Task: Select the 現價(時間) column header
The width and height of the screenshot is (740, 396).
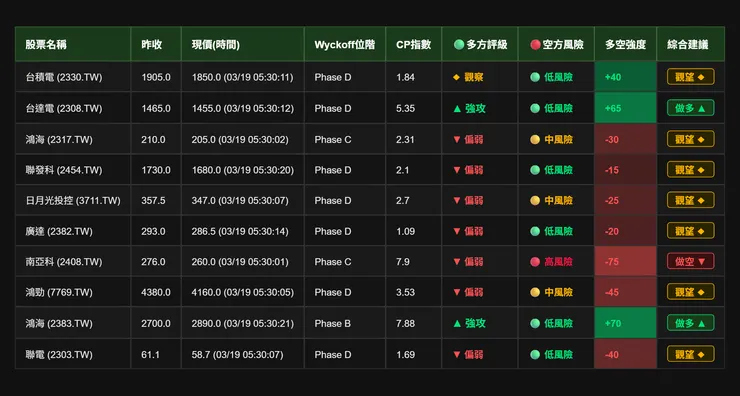Action: coord(243,44)
